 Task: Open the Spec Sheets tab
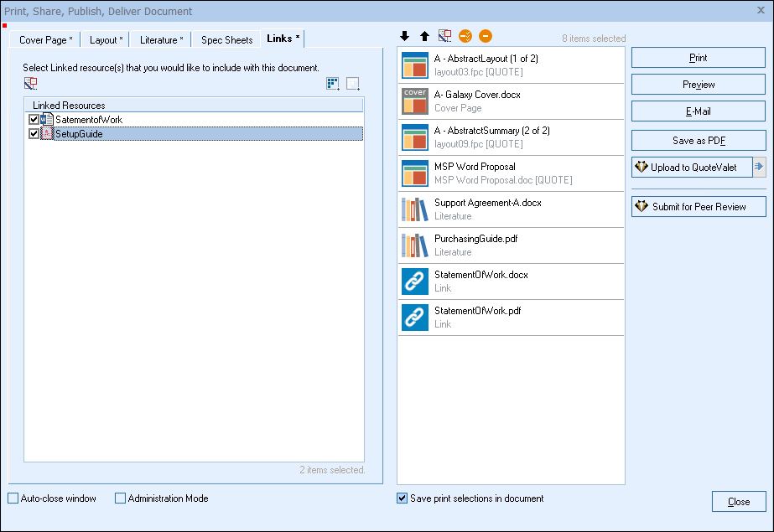tap(226, 40)
